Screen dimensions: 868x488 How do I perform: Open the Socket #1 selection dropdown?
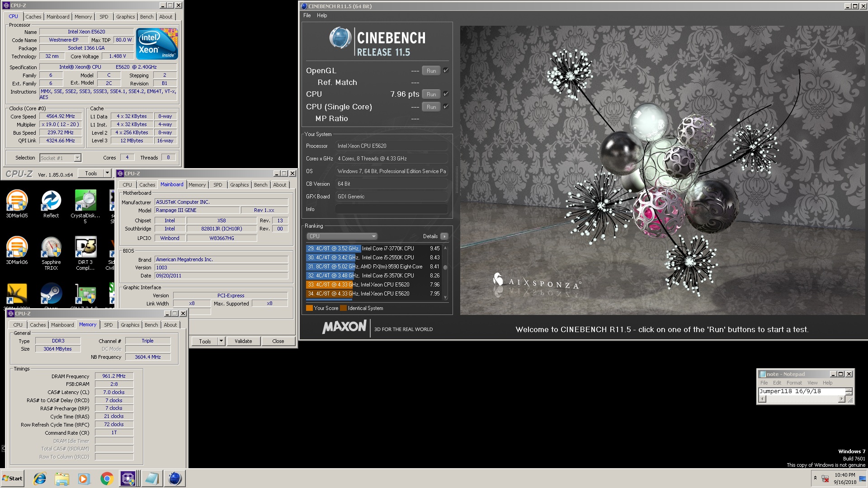pos(77,158)
